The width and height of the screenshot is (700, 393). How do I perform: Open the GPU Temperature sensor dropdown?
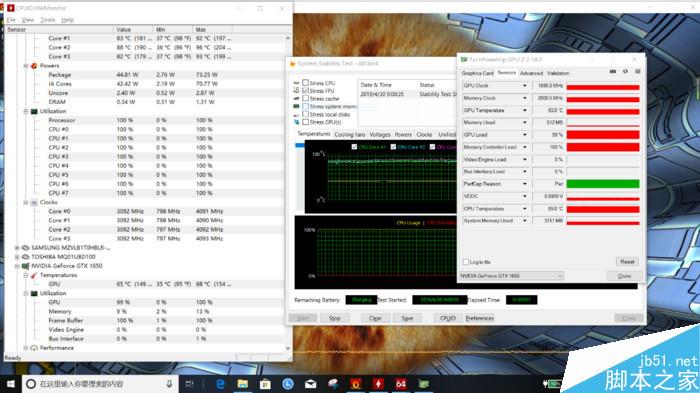coord(525,110)
